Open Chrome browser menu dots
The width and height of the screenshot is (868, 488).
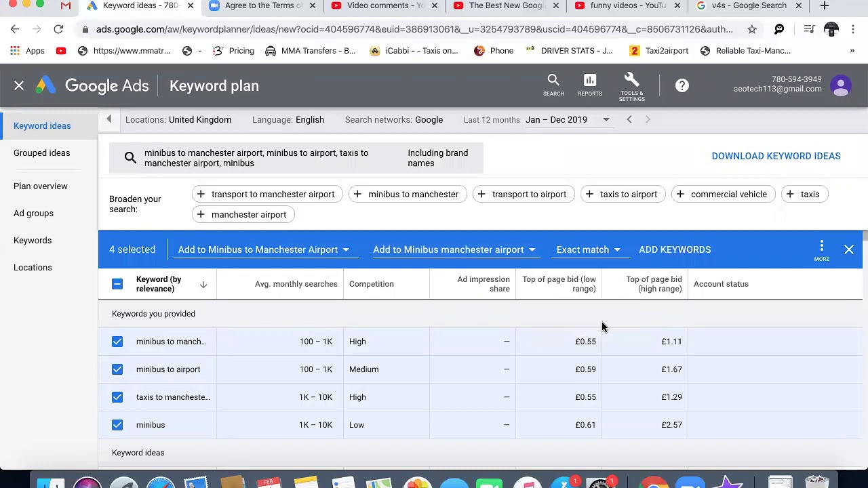coord(853,29)
